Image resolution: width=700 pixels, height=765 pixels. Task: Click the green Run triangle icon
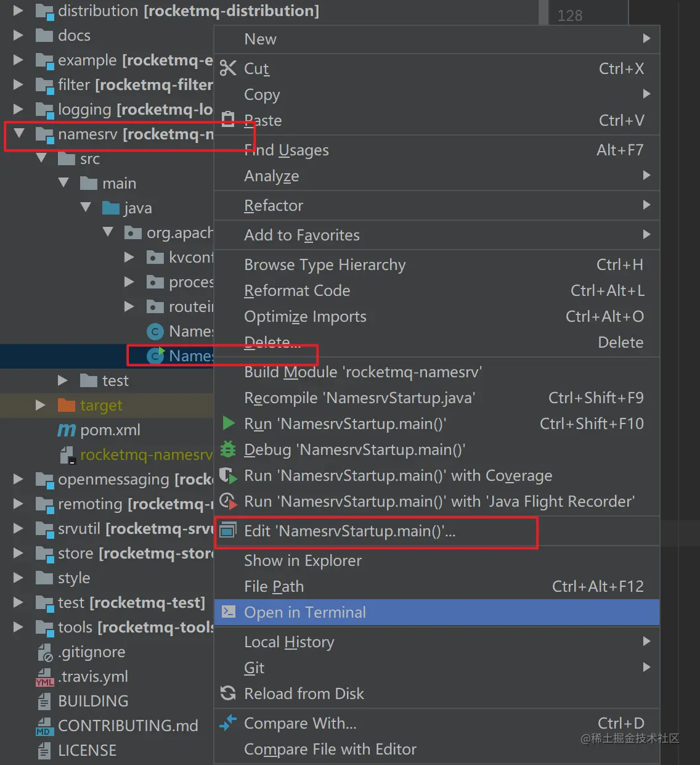tap(229, 423)
